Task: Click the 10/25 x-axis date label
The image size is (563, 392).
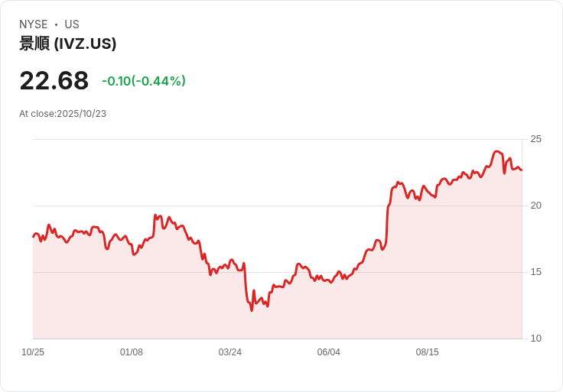Action: coord(33,352)
